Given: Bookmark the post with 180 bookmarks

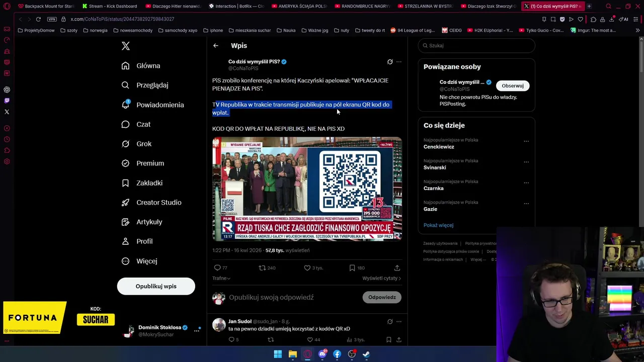Looking at the screenshot, I should pos(357,268).
